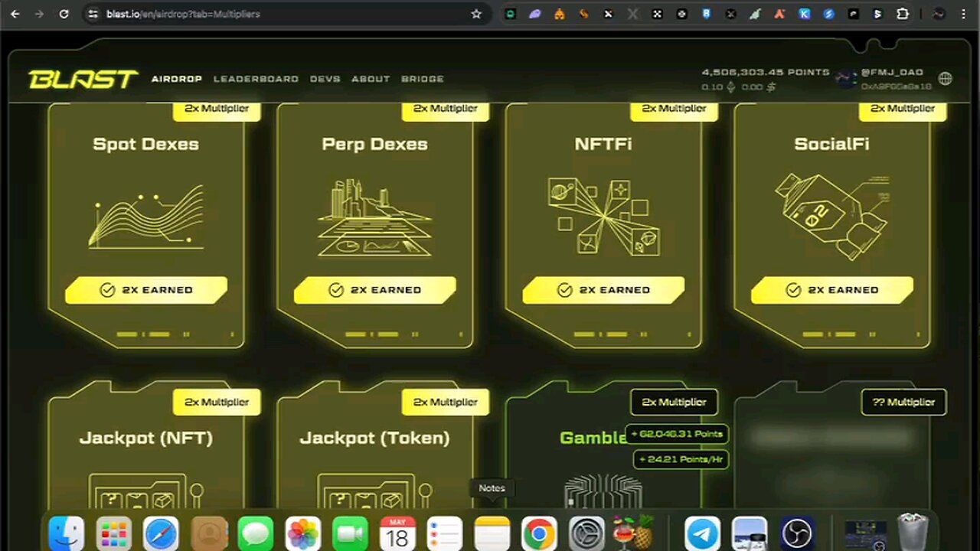The height and width of the screenshot is (551, 980).
Task: Open the Jackpot (Token) card title
Action: point(375,438)
